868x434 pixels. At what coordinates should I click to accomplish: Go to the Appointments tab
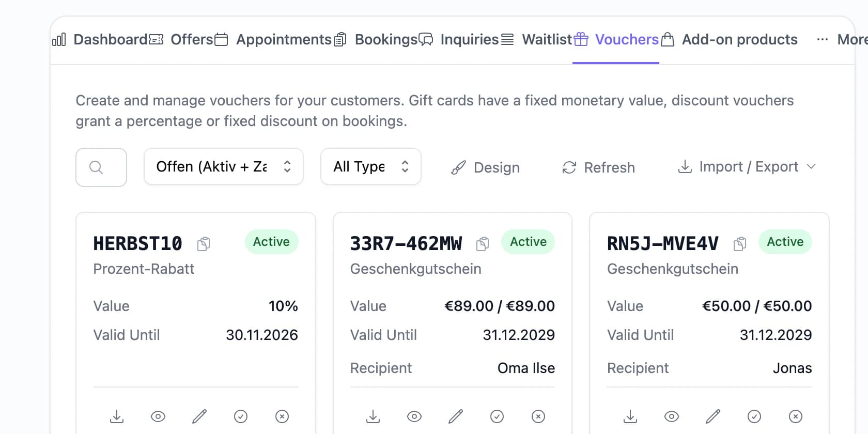tap(273, 40)
